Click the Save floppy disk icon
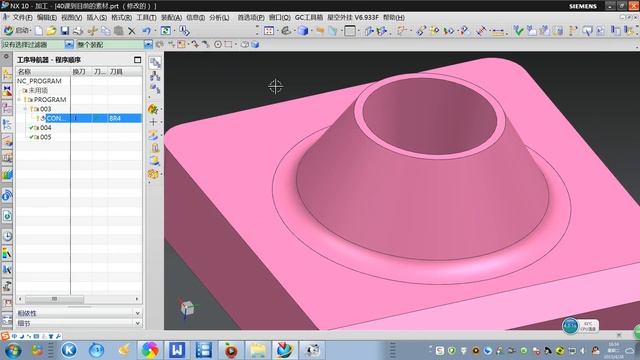Viewport: 640px width, 360px height. tap(64, 31)
